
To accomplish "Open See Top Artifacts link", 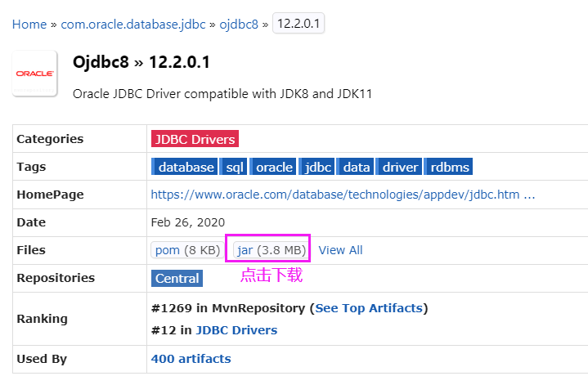I will coord(369,308).
